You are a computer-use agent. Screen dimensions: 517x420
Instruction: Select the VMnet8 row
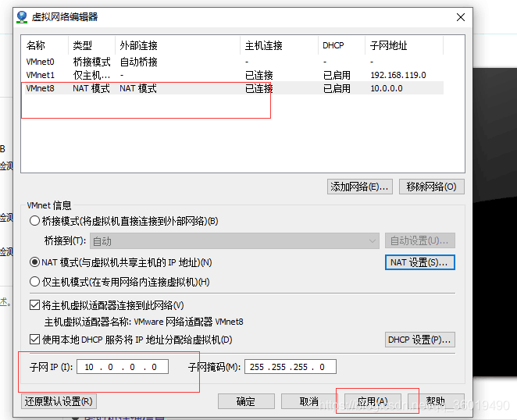tap(234, 88)
